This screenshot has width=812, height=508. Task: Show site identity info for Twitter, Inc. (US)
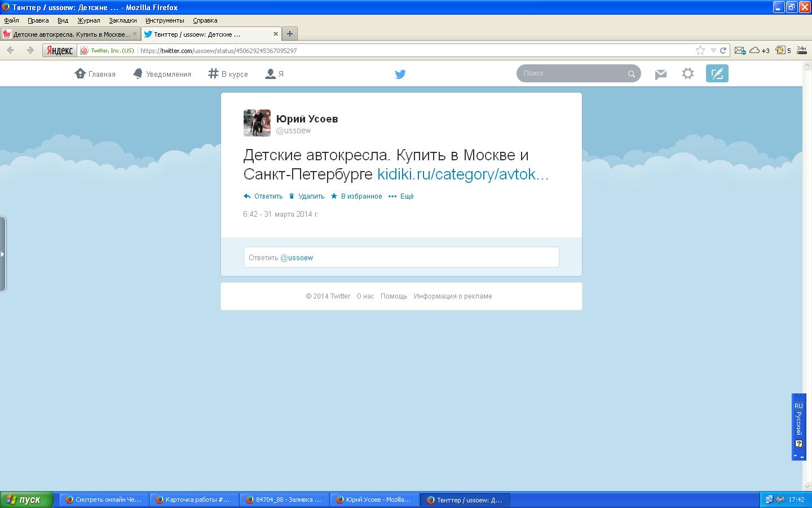(107, 50)
